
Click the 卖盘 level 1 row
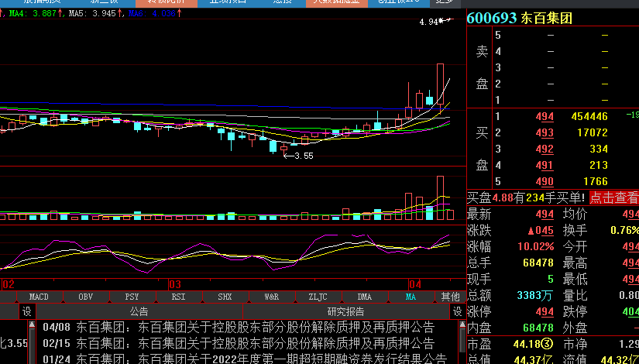552,100
